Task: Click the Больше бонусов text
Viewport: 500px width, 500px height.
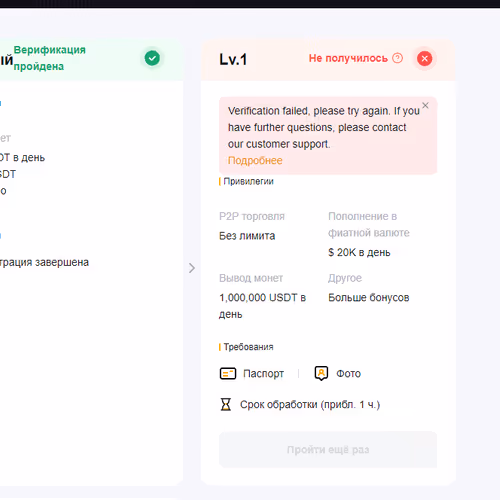Action: point(369,298)
